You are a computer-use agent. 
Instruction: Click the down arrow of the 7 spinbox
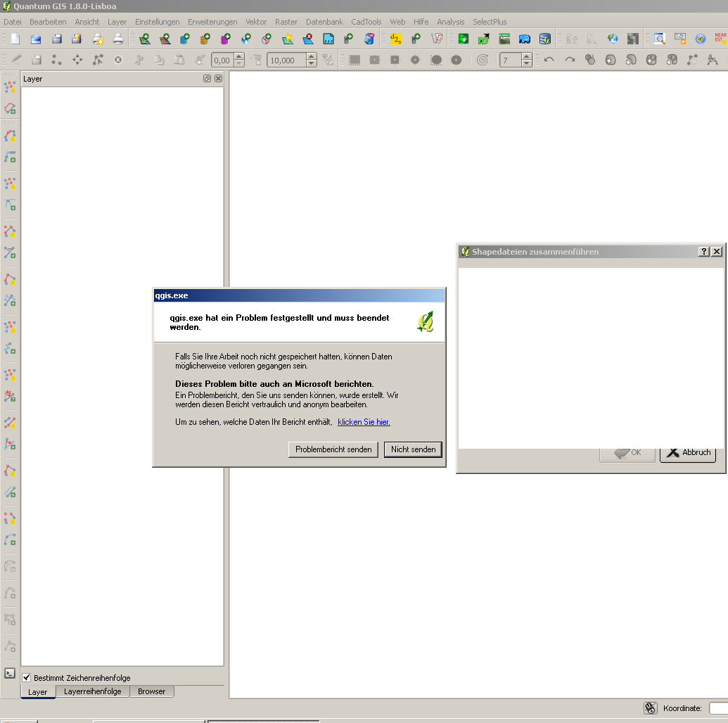pos(527,63)
